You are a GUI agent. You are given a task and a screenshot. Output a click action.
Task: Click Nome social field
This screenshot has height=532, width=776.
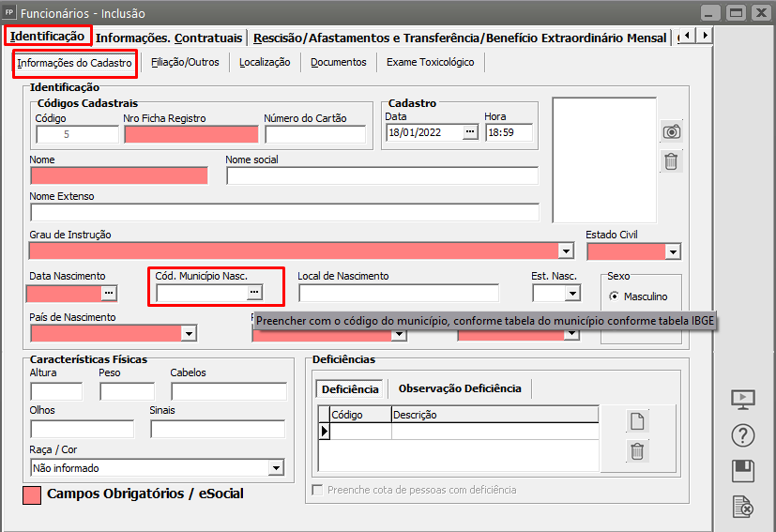(382, 175)
